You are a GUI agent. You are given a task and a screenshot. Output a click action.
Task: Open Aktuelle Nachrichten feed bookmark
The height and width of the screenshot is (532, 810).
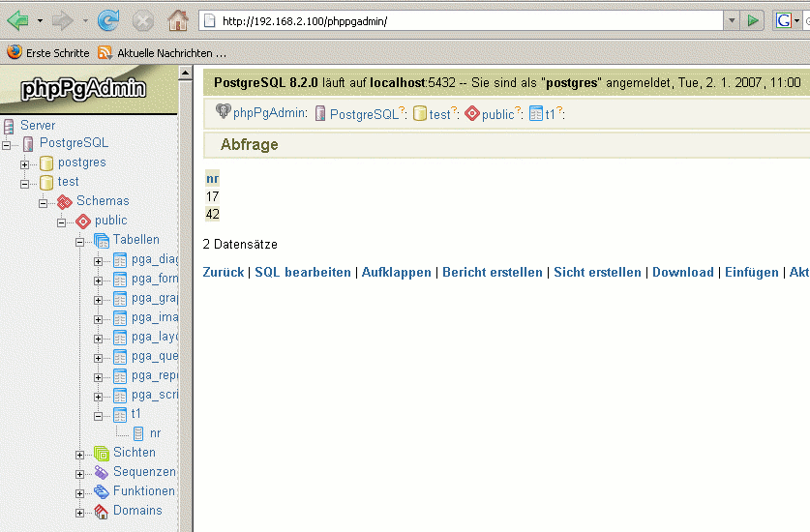[x=163, y=53]
